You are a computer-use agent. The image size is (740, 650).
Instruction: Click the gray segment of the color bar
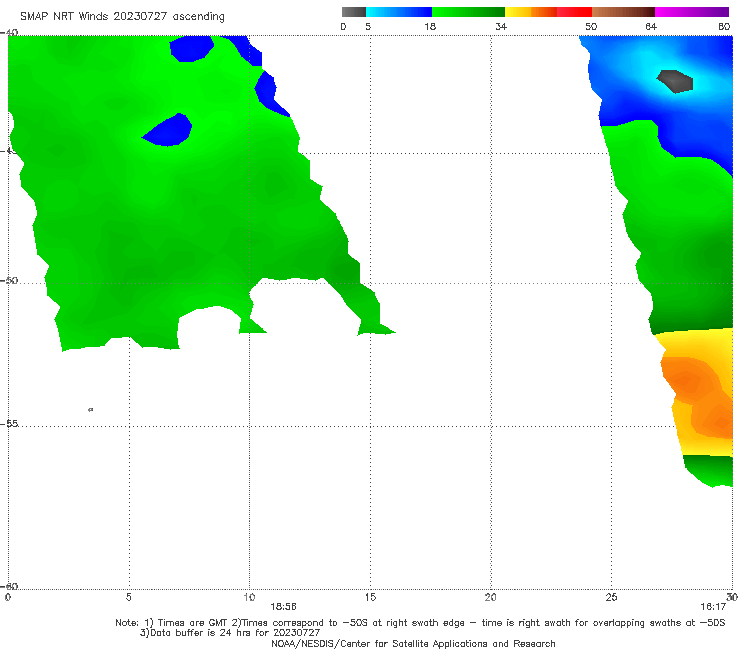354,12
